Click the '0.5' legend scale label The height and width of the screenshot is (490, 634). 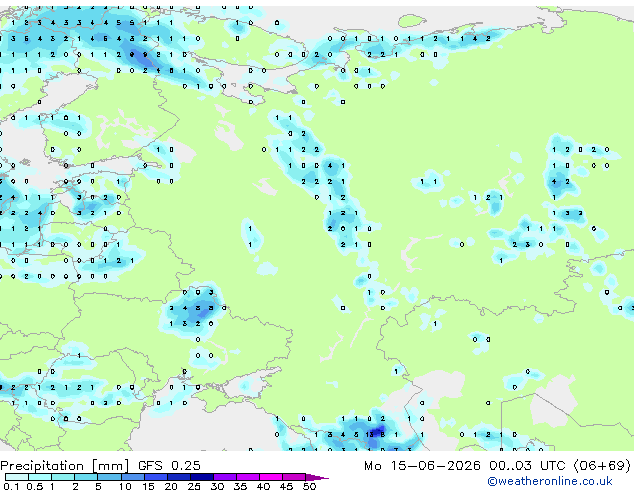coord(35,486)
